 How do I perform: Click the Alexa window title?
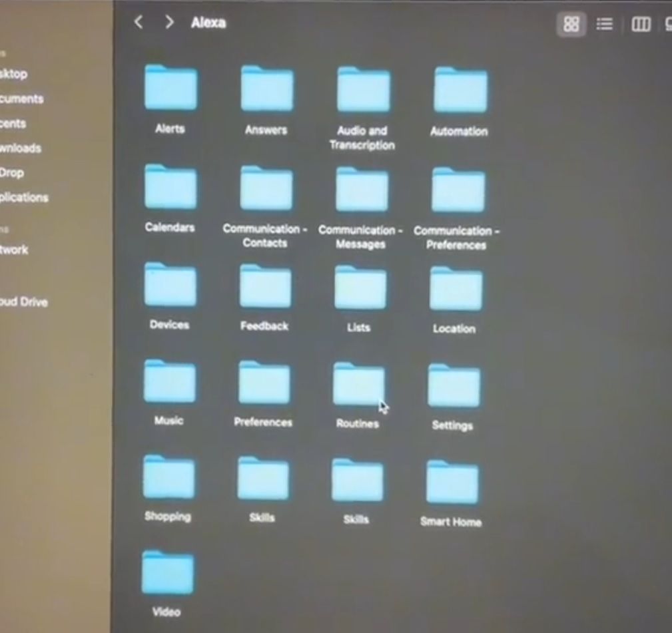coord(208,22)
